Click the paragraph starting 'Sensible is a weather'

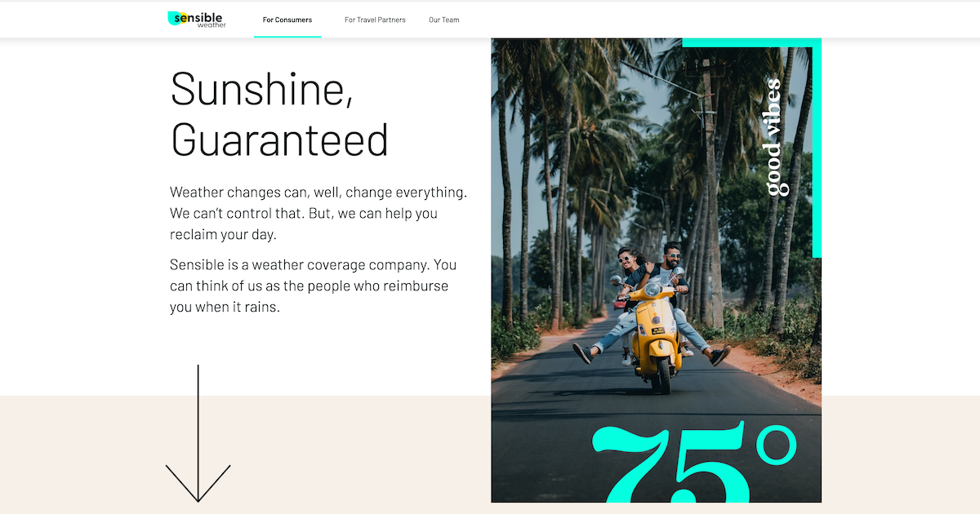coord(314,286)
